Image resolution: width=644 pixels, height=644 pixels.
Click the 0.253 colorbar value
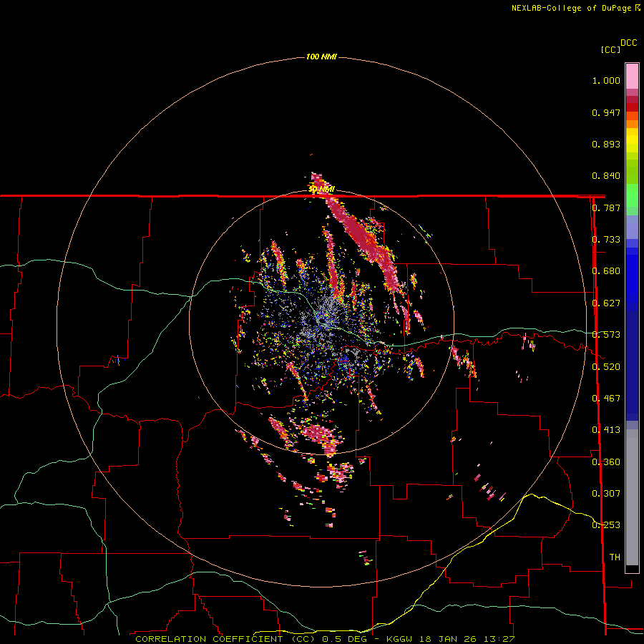click(606, 525)
